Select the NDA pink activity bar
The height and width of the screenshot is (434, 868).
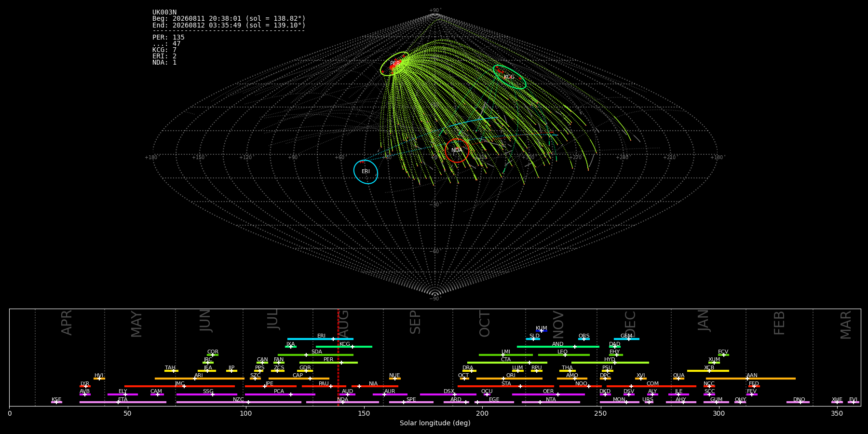click(x=342, y=402)
